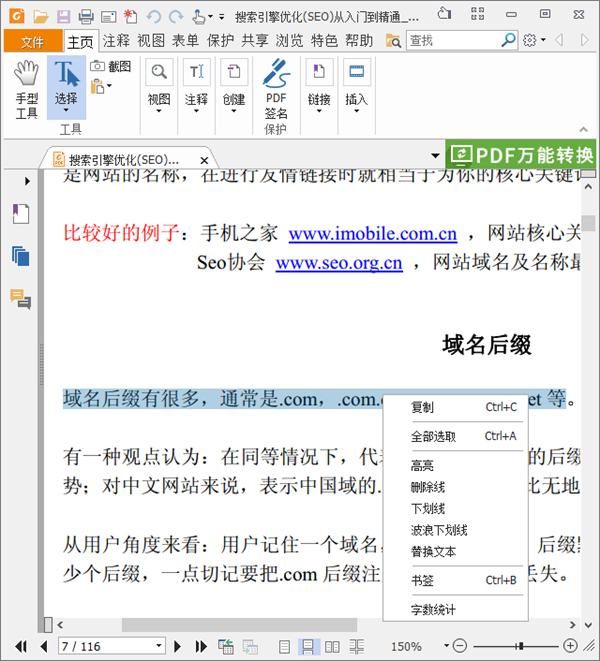Click the vertical scrollbar thumb
The height and width of the screenshot is (661, 600).
tap(588, 222)
